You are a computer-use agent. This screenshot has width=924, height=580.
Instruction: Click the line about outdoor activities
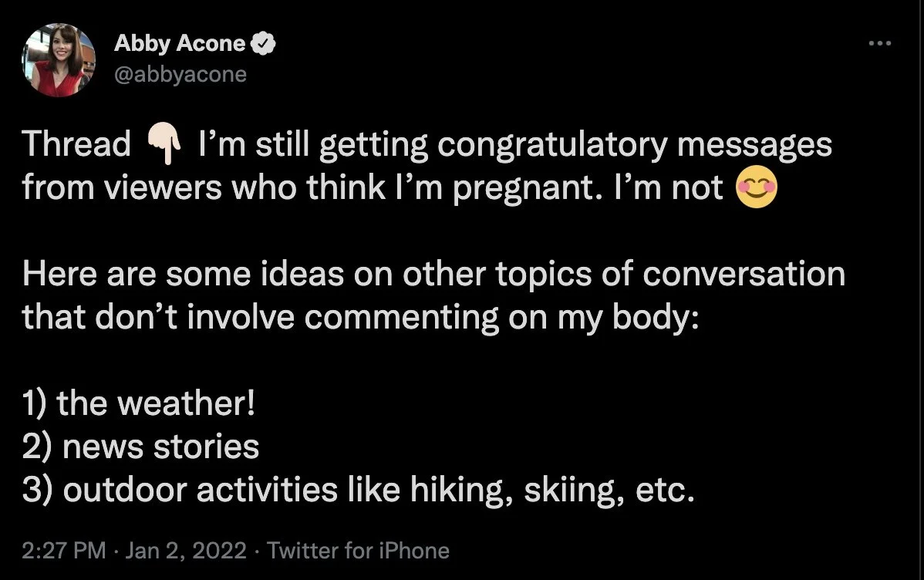(x=359, y=490)
